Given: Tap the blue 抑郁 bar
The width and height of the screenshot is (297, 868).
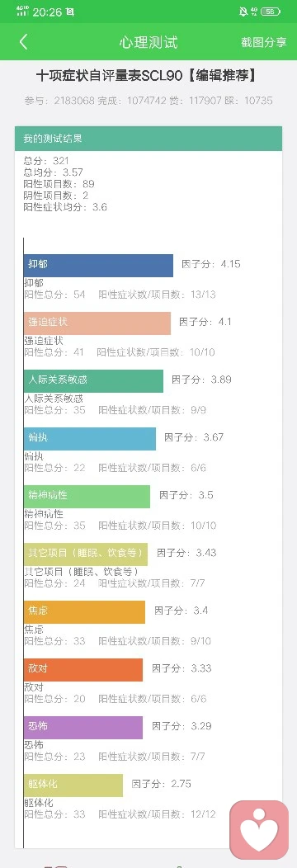Looking at the screenshot, I should [98, 265].
